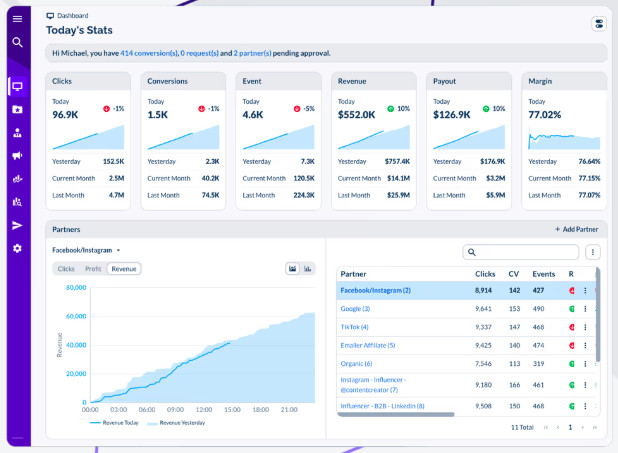This screenshot has width=618, height=453.
Task: Switch chart to bar view
Action: (x=307, y=269)
